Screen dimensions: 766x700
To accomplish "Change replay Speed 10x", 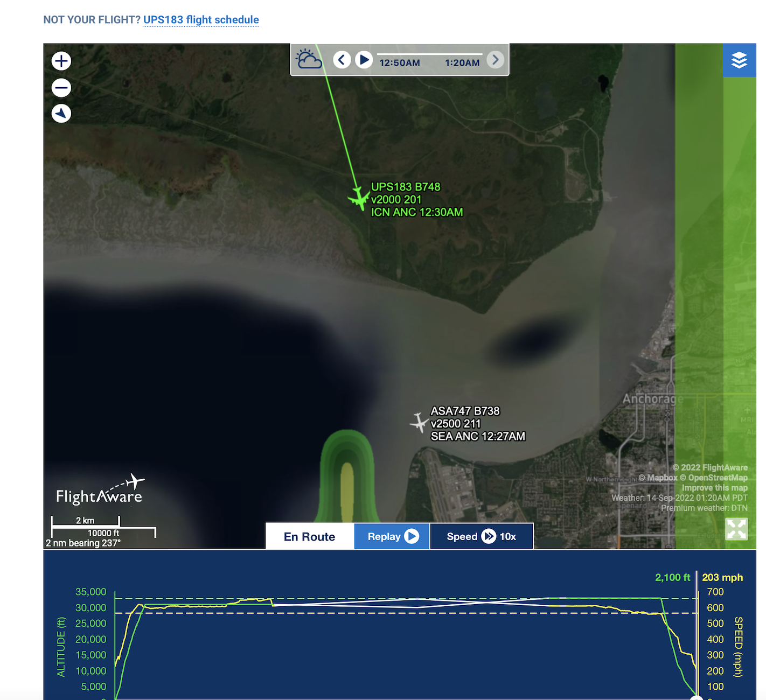I will (x=481, y=536).
